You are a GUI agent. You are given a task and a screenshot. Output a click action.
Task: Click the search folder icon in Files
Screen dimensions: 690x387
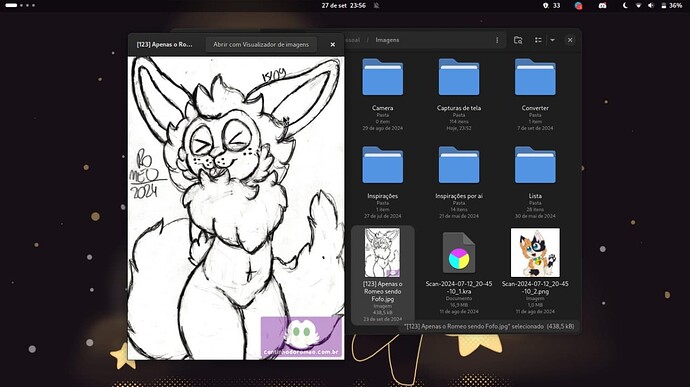point(518,40)
